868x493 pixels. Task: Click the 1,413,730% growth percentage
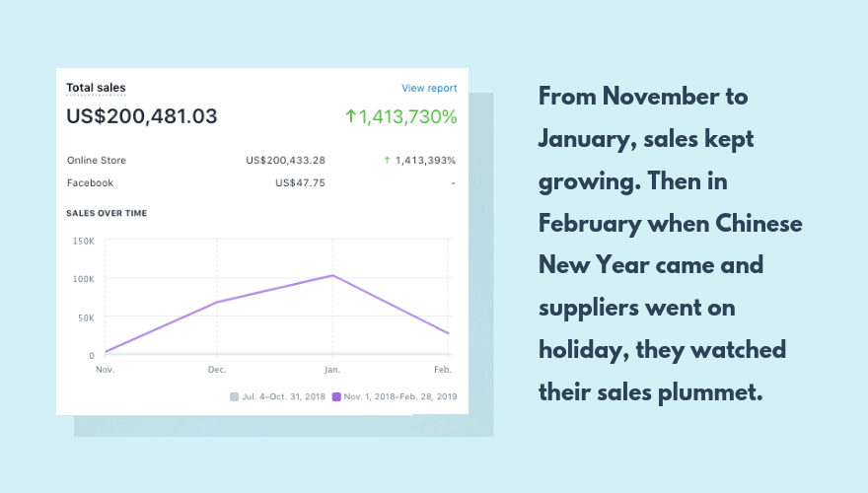(x=407, y=116)
